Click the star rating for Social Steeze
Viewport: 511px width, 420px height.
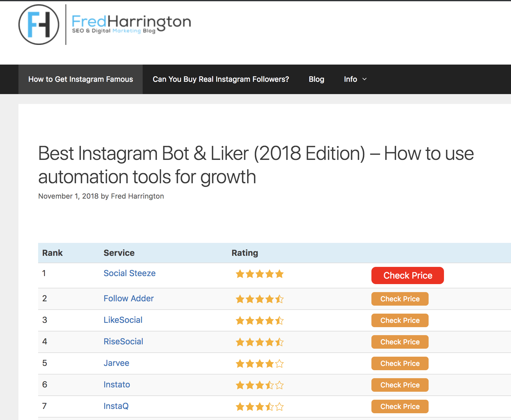pos(260,274)
